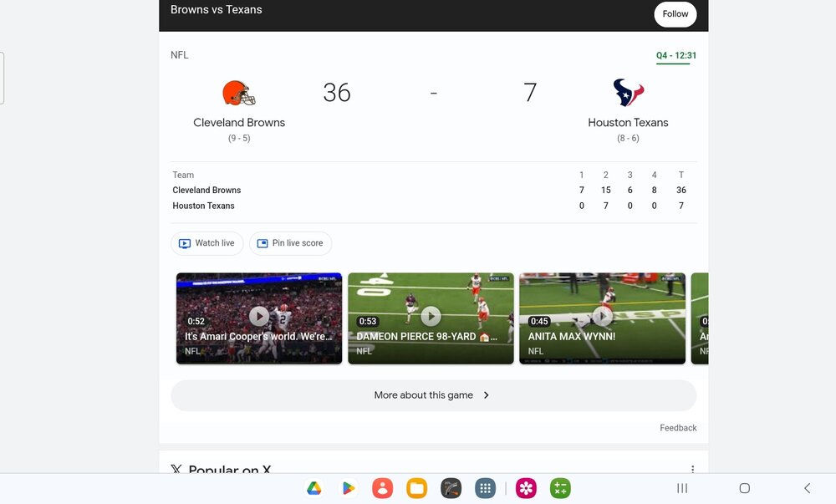Click the Watch live button
The width and height of the screenshot is (836, 504).
point(206,243)
